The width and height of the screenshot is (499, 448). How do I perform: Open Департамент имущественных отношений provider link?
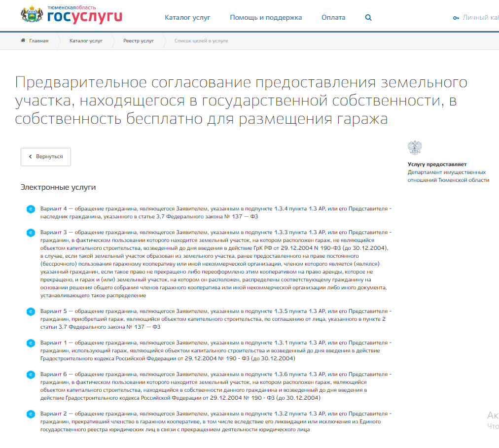point(448,176)
